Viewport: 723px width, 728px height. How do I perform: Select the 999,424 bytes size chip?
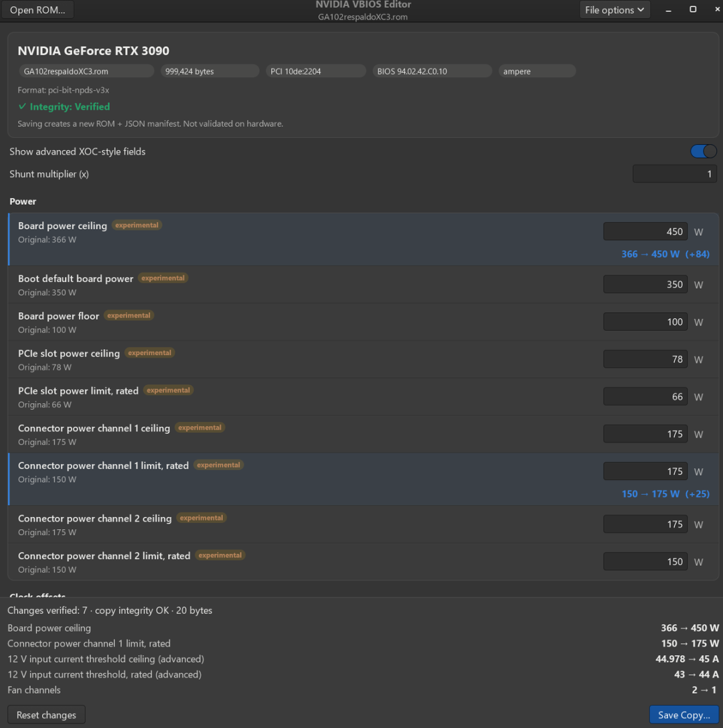point(210,72)
